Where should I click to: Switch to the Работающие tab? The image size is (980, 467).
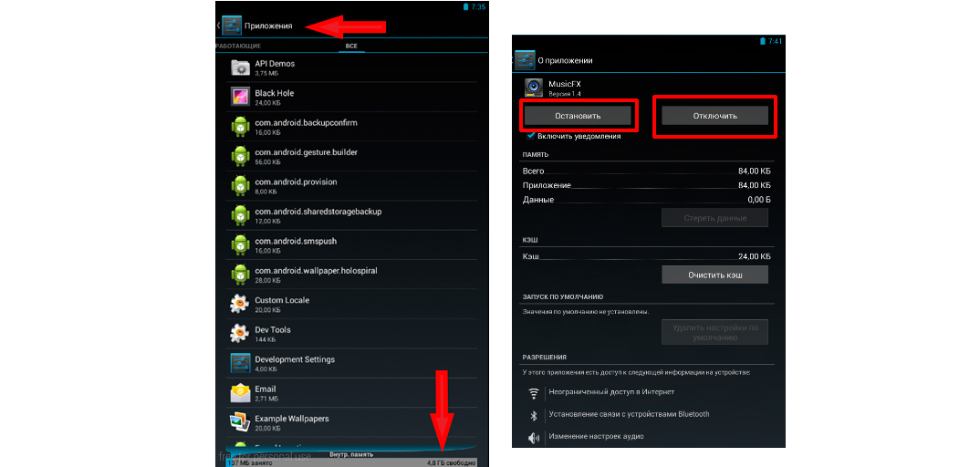pyautogui.click(x=238, y=46)
